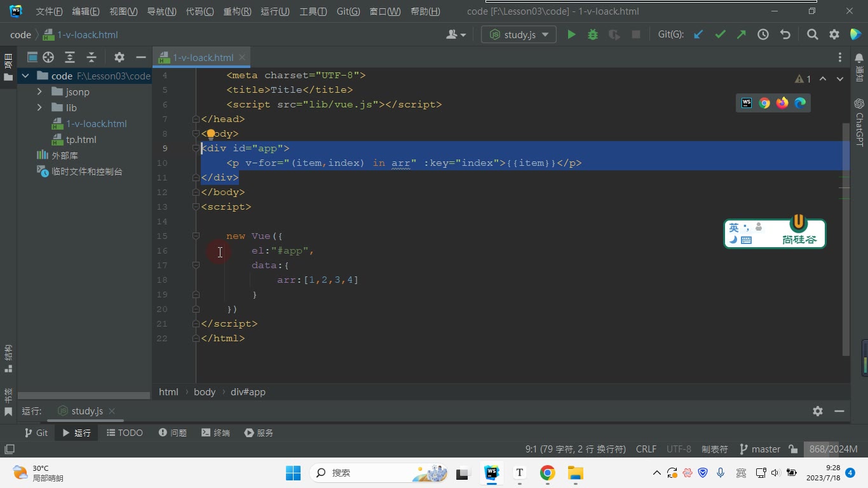868x488 pixels.
Task: Open file in Firefox browser icon
Action: click(782, 103)
